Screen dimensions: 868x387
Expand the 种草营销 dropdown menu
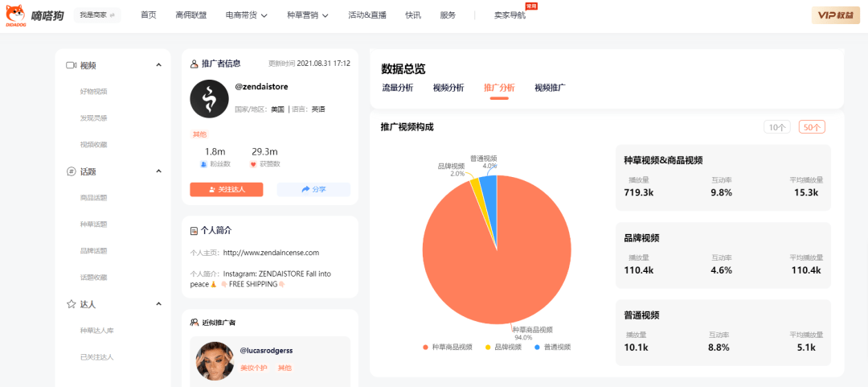[308, 15]
